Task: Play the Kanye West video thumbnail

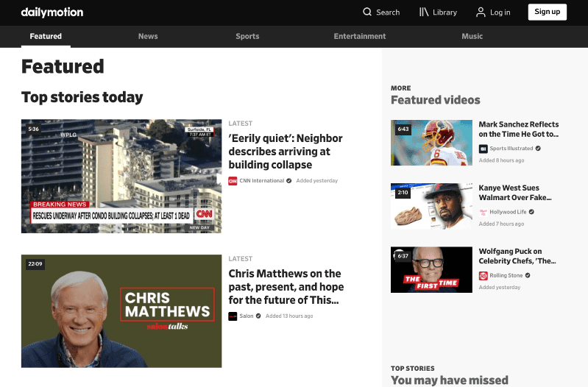Action: [432, 206]
